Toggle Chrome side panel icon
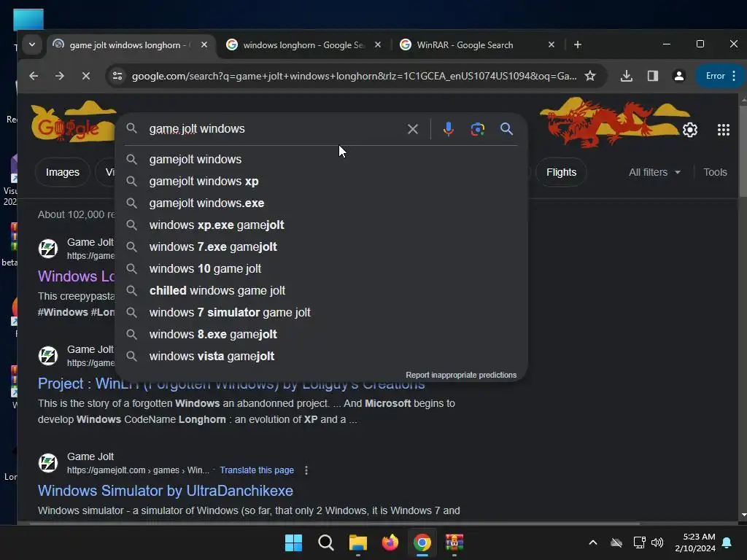Viewport: 747px width, 560px height. tap(653, 76)
